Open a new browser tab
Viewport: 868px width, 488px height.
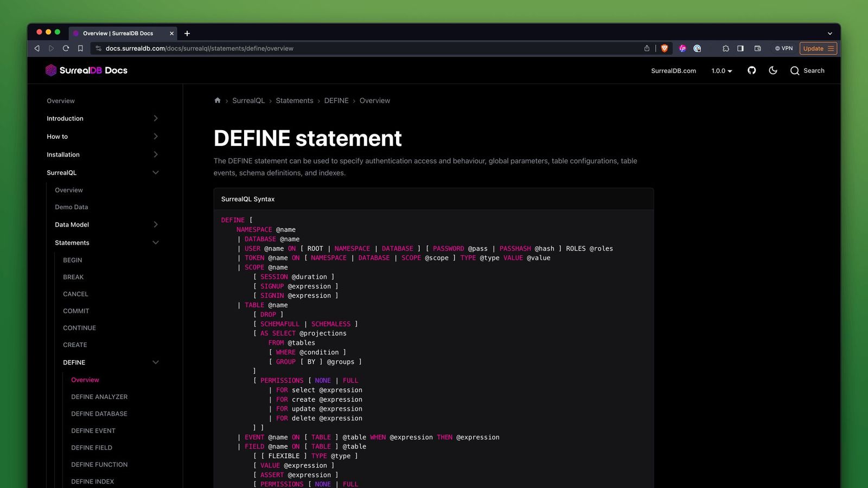[x=187, y=33]
